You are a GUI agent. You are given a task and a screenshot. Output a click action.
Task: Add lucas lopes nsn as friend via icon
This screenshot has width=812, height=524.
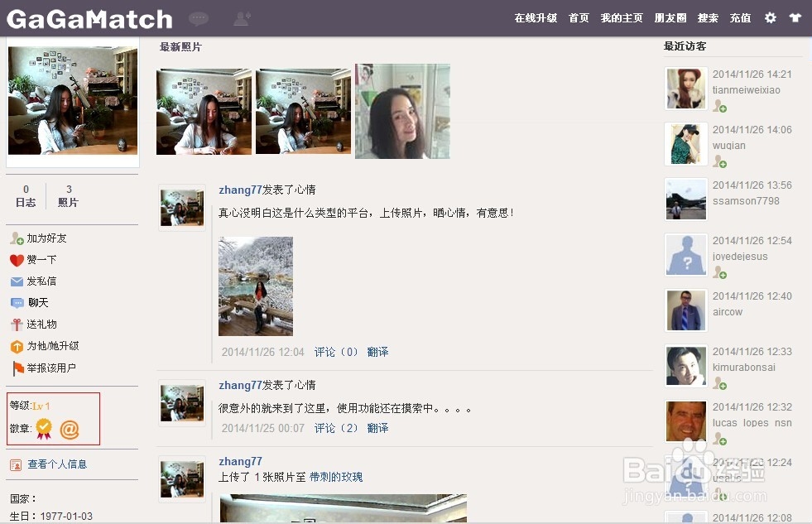(x=720, y=439)
